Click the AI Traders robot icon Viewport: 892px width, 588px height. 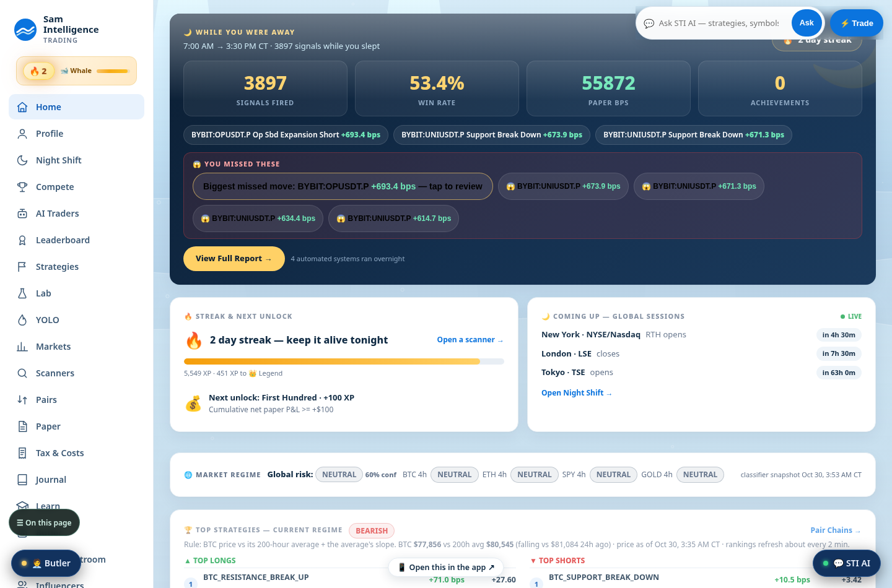22,214
